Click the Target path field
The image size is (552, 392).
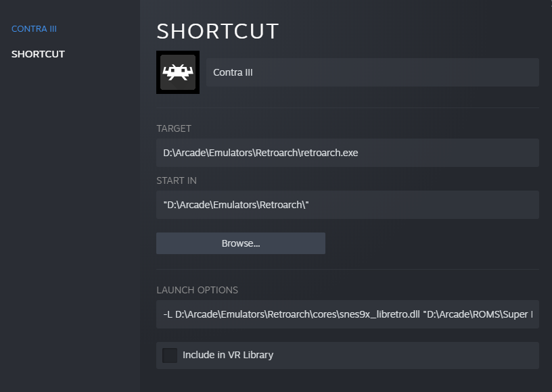[348, 153]
